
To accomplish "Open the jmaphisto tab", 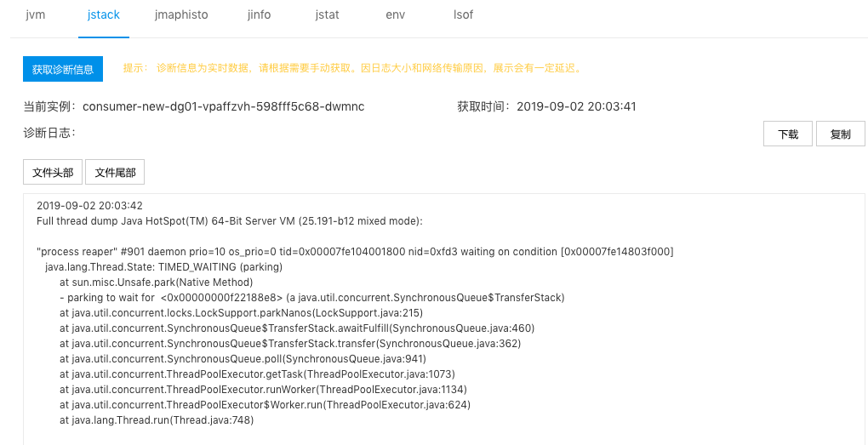I will click(x=181, y=15).
